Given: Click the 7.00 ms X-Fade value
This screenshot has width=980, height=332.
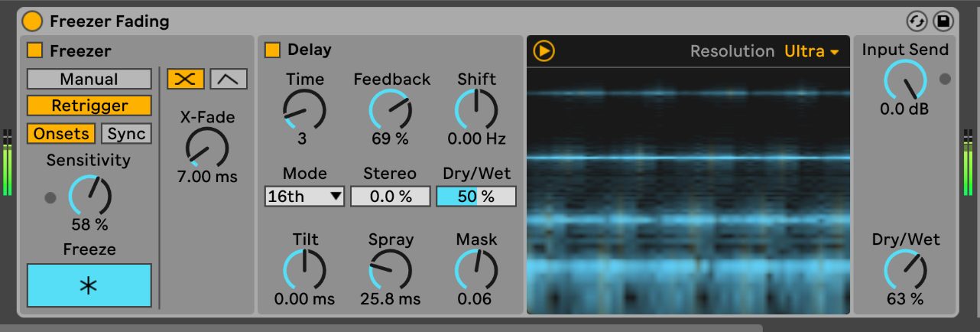Looking at the screenshot, I should click(207, 177).
